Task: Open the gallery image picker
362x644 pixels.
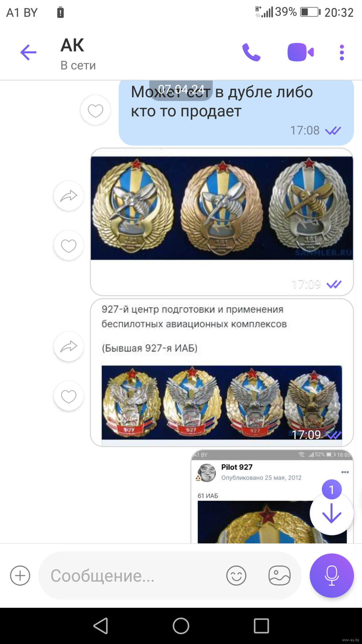Action: [x=279, y=576]
